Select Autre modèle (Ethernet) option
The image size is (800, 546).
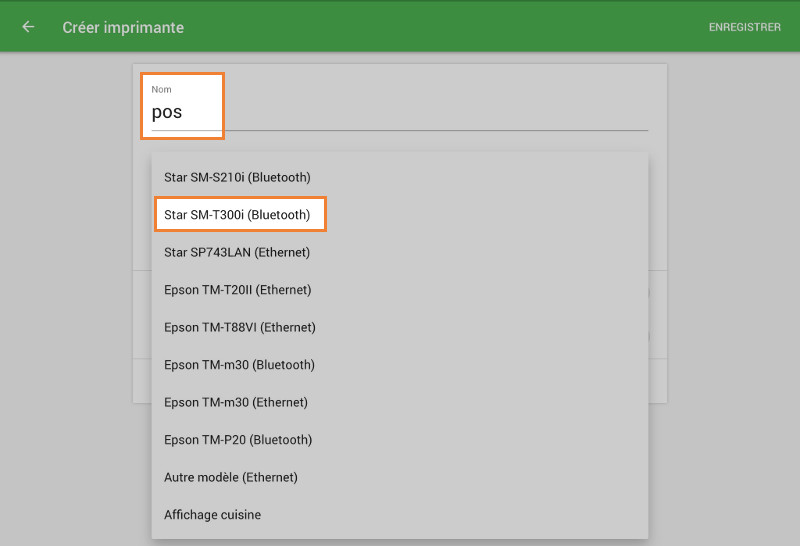(x=230, y=477)
